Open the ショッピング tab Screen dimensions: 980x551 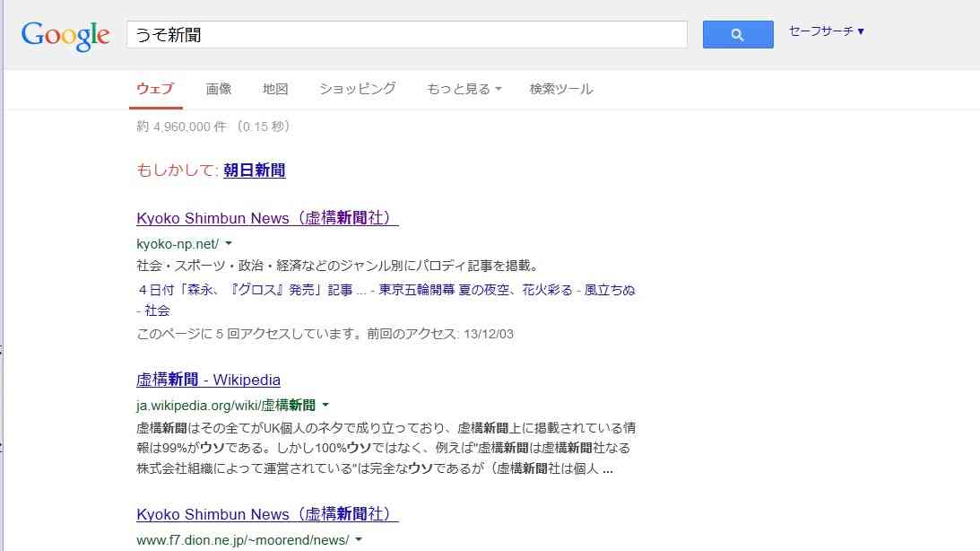click(x=358, y=89)
